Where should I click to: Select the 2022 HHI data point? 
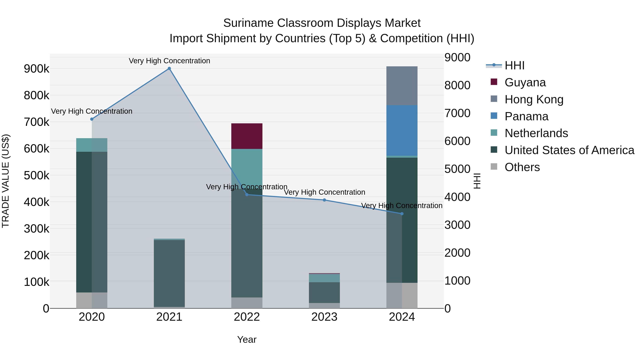coord(247,195)
